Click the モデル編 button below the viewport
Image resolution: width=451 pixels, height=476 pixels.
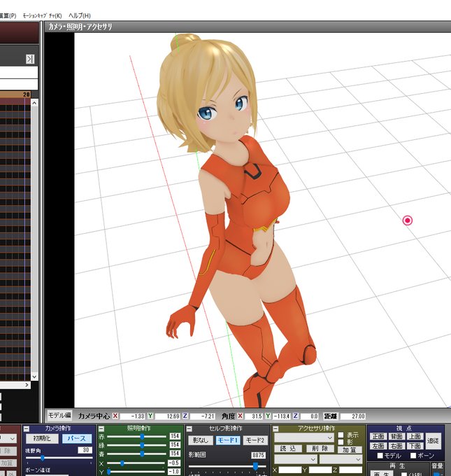(x=59, y=415)
